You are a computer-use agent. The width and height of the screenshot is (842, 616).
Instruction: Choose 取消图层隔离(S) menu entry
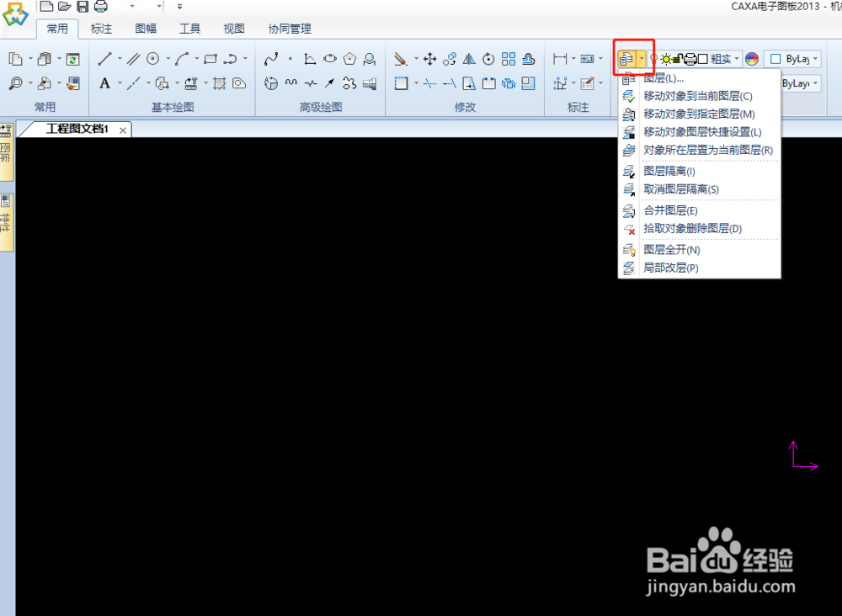point(699,189)
